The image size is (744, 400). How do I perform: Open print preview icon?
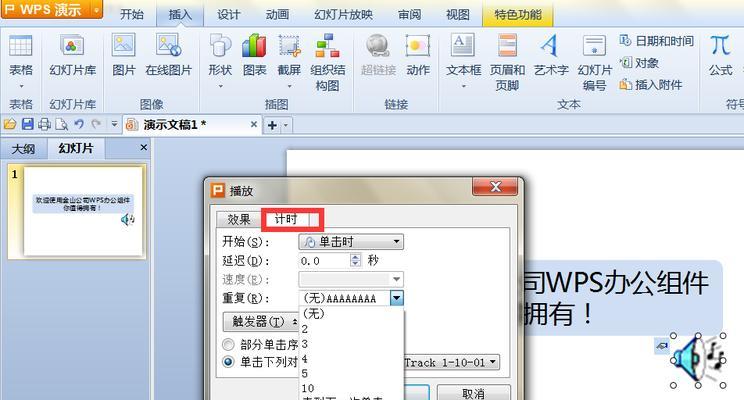click(61, 125)
